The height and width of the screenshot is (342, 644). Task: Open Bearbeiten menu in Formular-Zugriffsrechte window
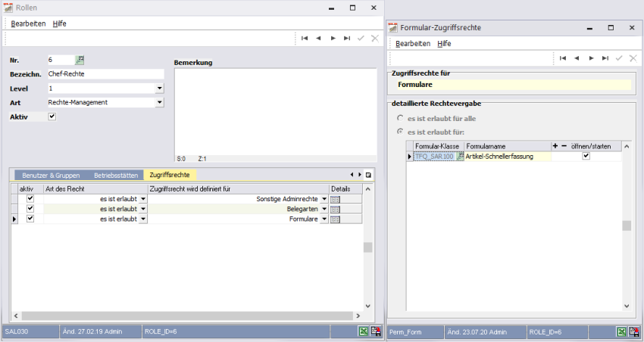click(413, 44)
